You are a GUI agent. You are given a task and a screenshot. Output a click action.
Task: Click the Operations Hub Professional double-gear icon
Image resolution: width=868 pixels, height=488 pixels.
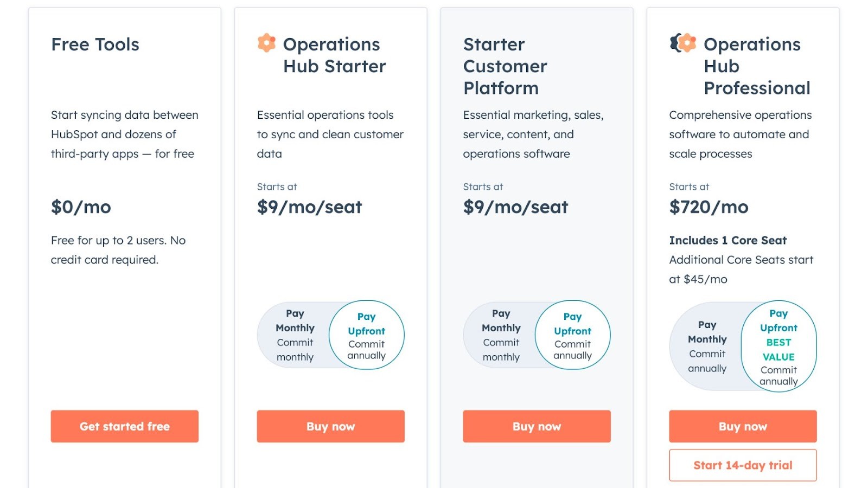point(682,42)
